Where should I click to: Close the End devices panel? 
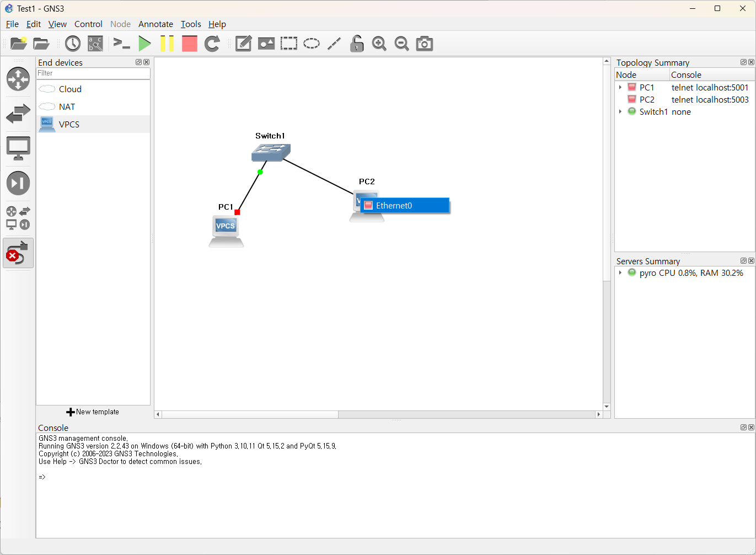coord(146,62)
